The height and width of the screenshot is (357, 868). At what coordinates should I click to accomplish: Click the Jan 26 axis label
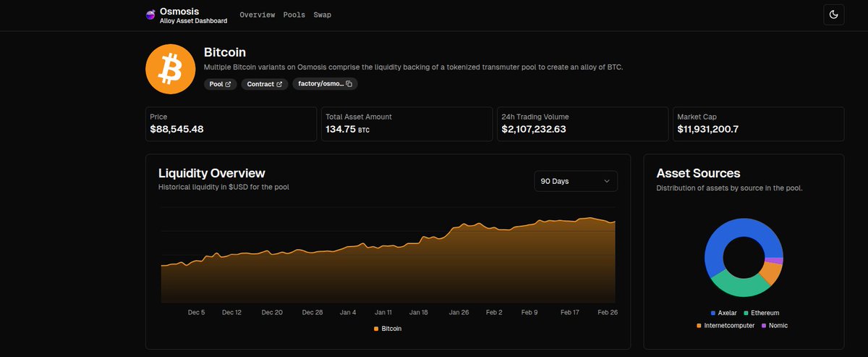click(x=459, y=312)
